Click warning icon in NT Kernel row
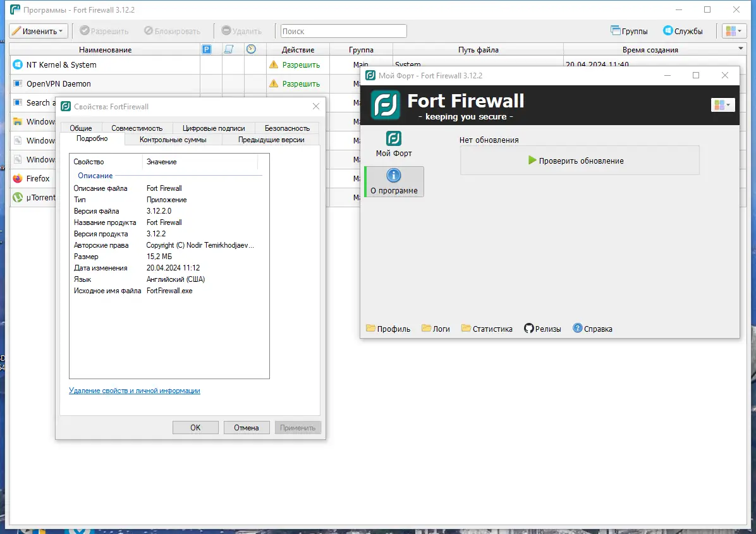Screen dimensions: 756x534 click(x=274, y=64)
